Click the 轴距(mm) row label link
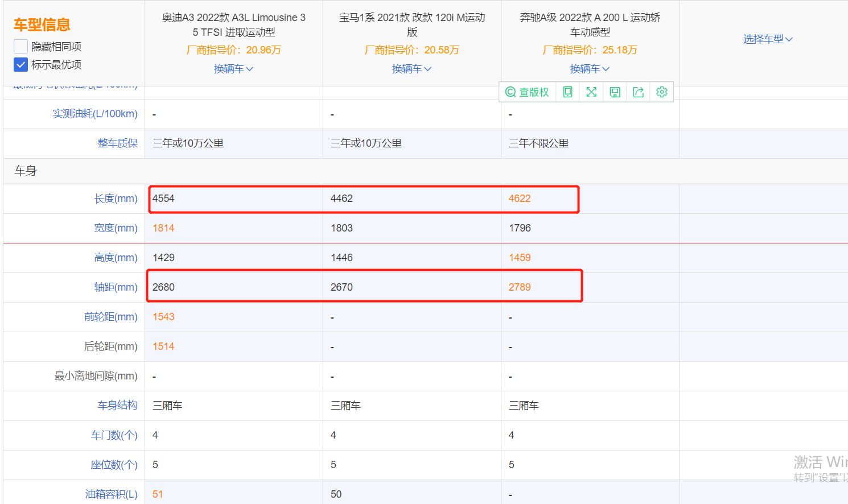 click(116, 287)
